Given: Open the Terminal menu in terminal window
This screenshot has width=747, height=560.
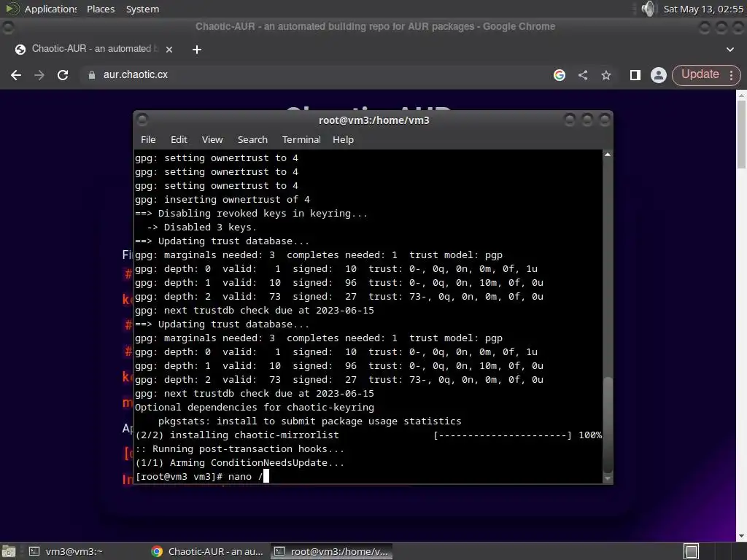Looking at the screenshot, I should click(x=301, y=139).
